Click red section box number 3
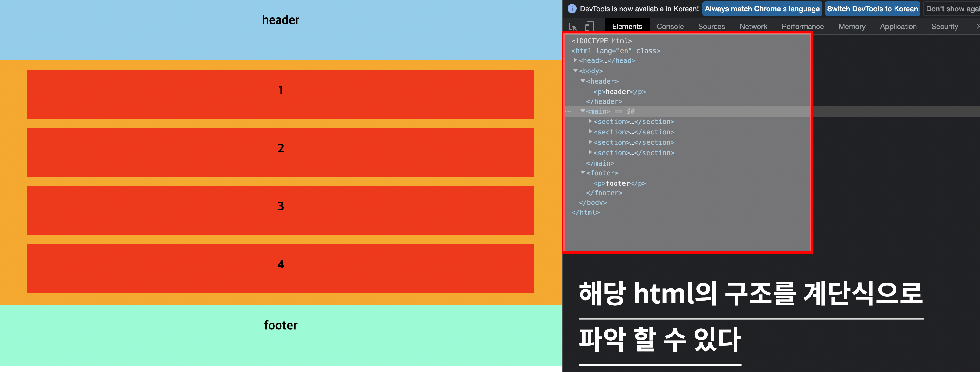This screenshot has height=372, width=980. click(x=281, y=210)
